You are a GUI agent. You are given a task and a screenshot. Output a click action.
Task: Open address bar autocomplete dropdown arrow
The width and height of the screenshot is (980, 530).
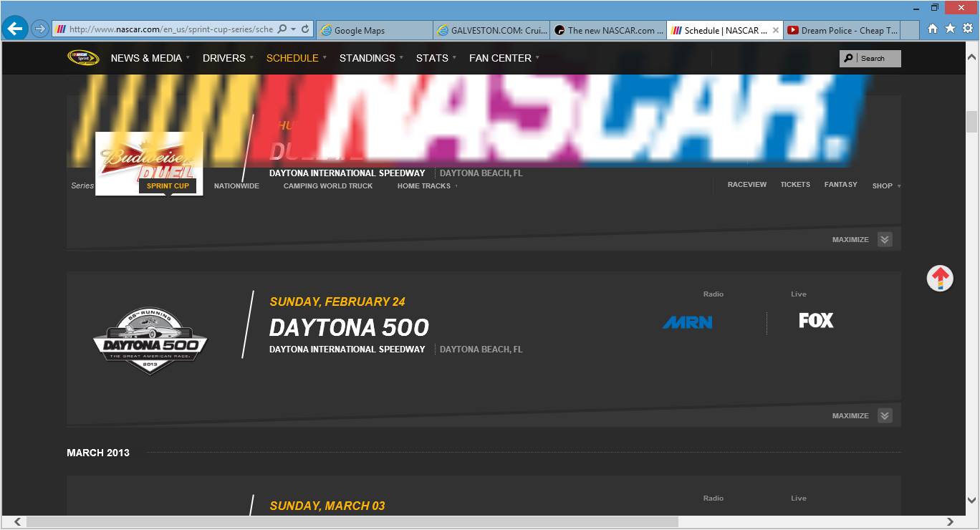(293, 30)
